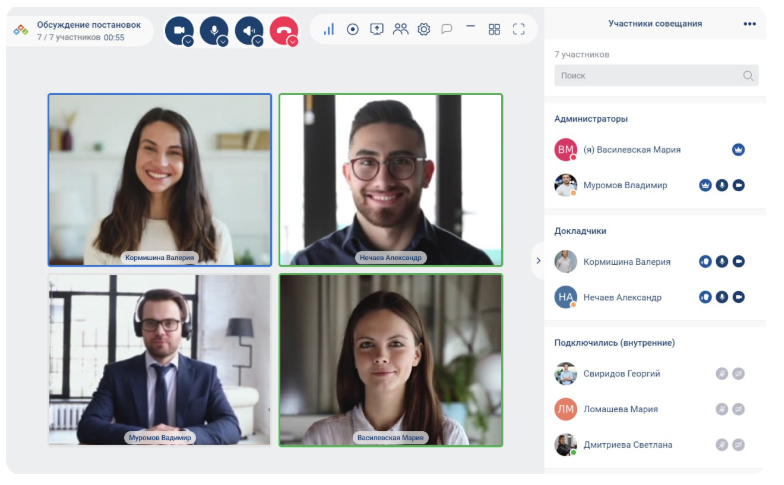Screen dimensions: 784x485
Task: Toggle camera of Нечаев Александр
Action: pos(738,298)
